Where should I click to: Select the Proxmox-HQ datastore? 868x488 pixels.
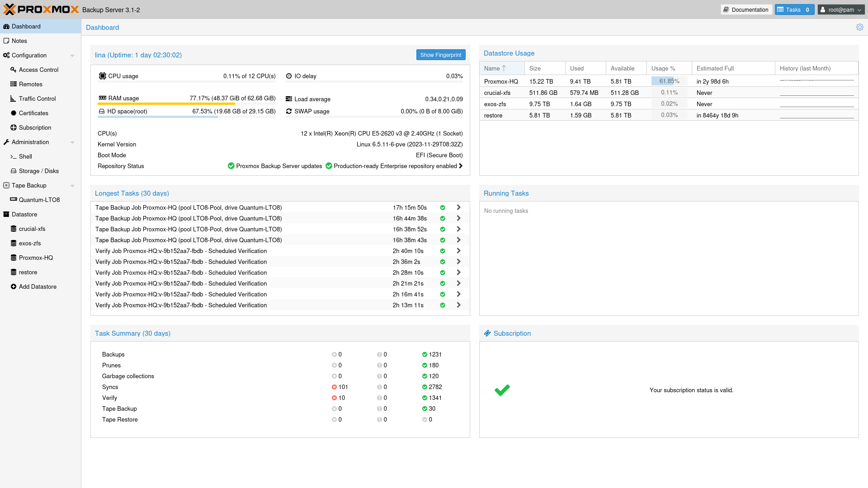coord(35,258)
